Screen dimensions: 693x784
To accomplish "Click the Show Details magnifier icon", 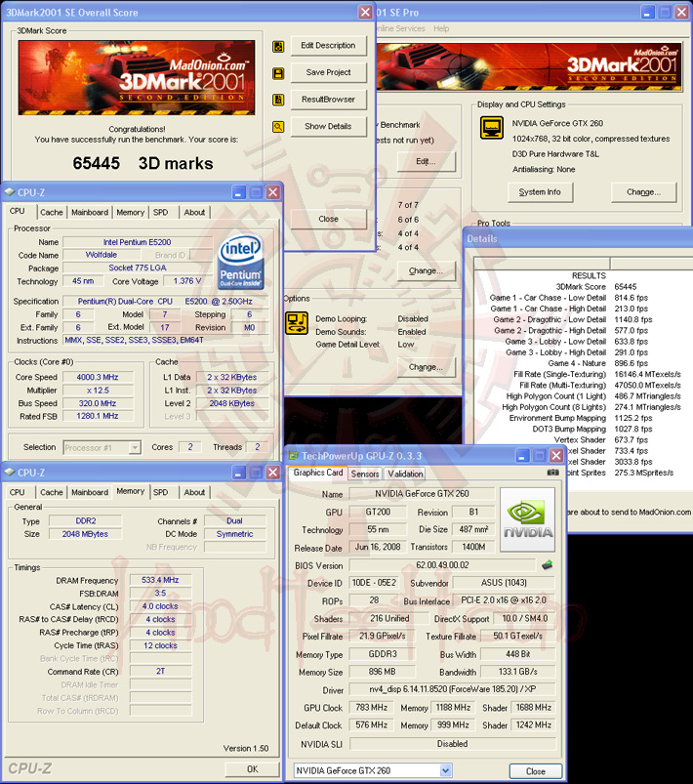I will pos(278,127).
